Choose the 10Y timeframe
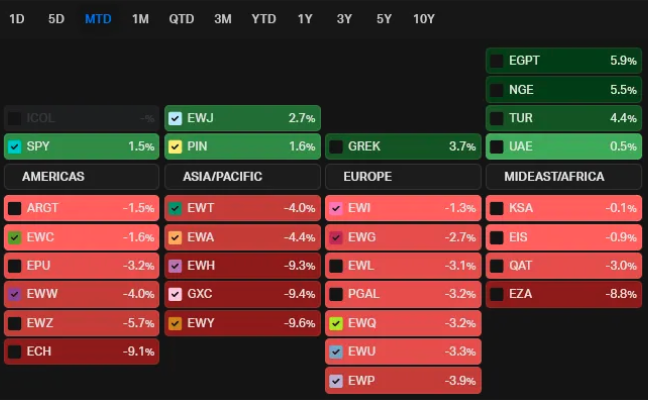The height and width of the screenshot is (400, 648). coord(424,19)
